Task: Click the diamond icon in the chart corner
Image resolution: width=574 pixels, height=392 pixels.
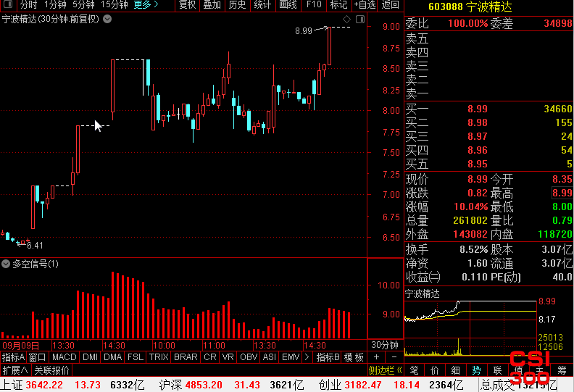Action: point(346,19)
